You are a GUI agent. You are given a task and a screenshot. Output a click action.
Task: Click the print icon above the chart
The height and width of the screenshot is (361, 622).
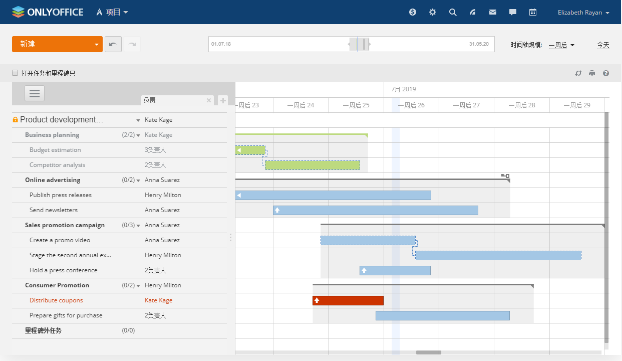[592, 73]
